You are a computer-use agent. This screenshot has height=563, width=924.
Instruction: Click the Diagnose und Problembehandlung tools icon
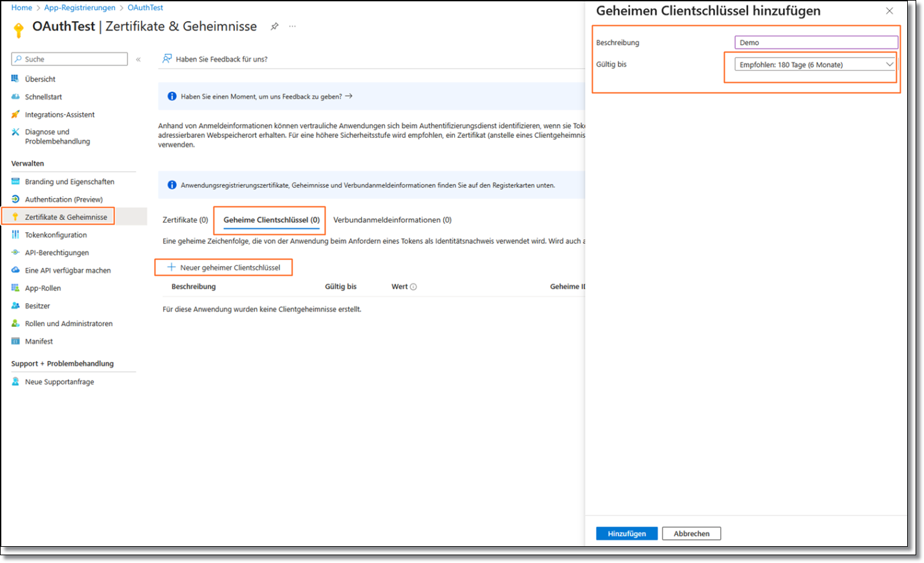click(16, 132)
